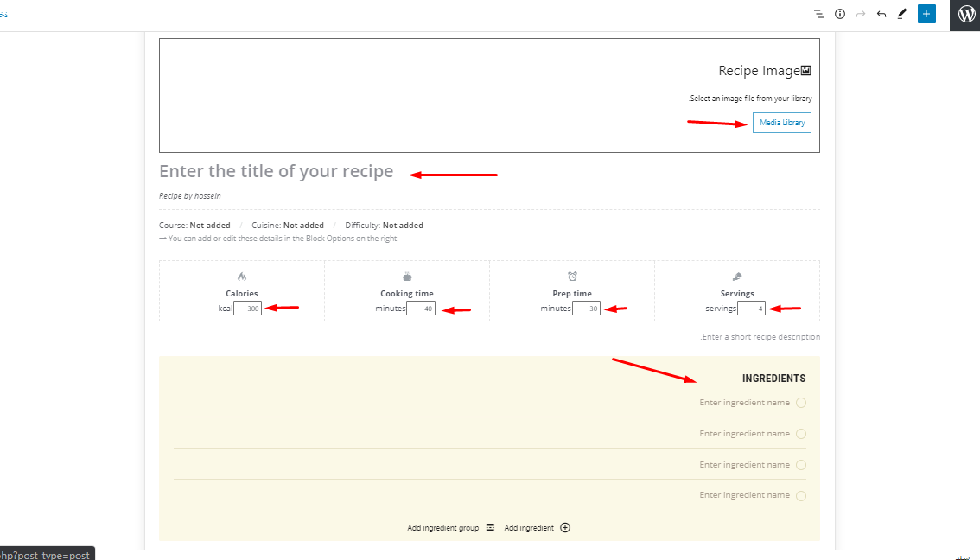Click the short recipe description field
The width and height of the screenshot is (980, 560).
760,337
